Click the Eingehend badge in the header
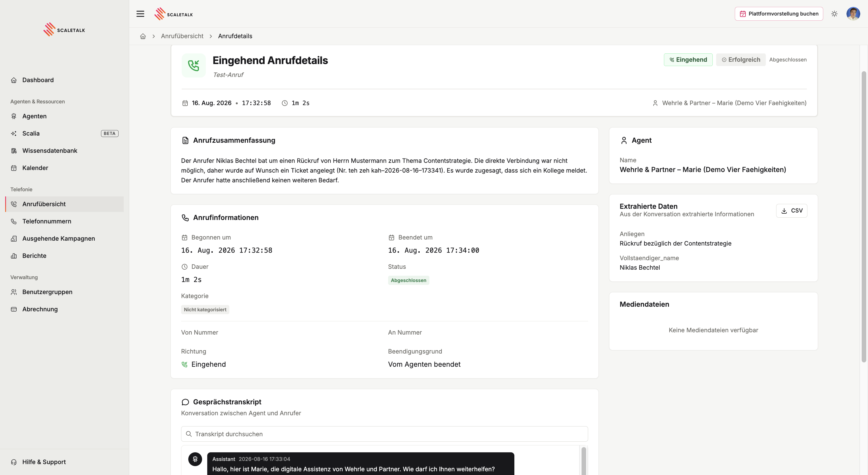This screenshot has width=868, height=475. pos(688,60)
